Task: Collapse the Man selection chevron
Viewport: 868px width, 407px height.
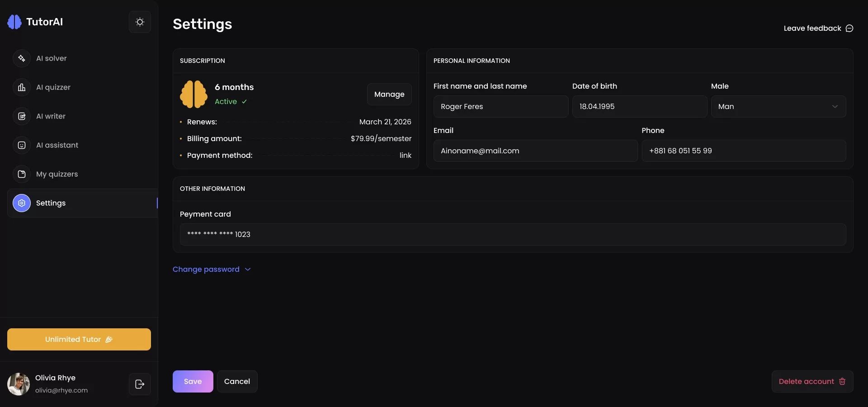Action: point(835,106)
